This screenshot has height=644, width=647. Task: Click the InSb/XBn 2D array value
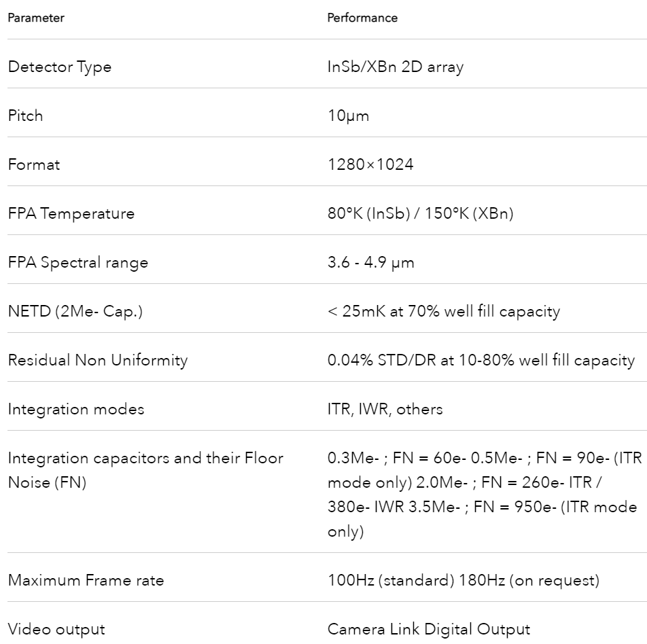click(x=396, y=67)
